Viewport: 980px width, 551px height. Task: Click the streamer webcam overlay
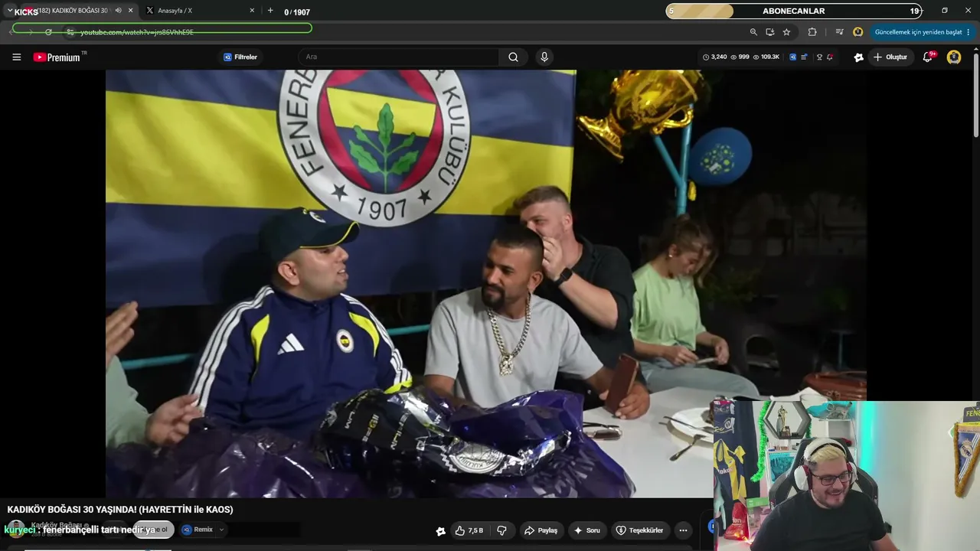(846, 474)
